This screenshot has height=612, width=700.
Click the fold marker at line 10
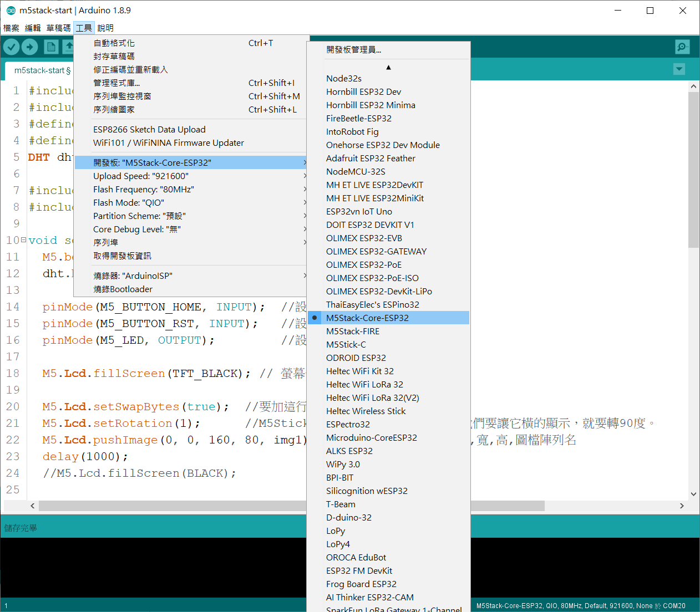click(x=23, y=240)
